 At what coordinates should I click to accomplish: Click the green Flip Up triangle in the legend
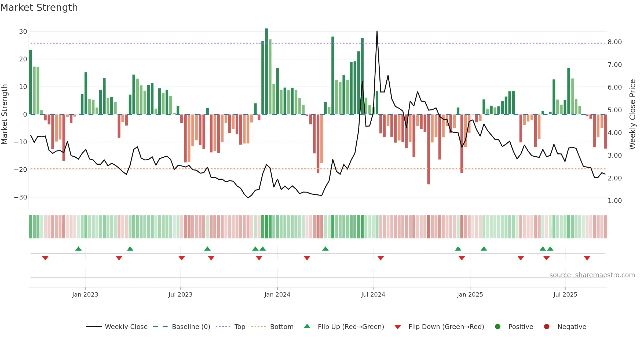tap(307, 326)
